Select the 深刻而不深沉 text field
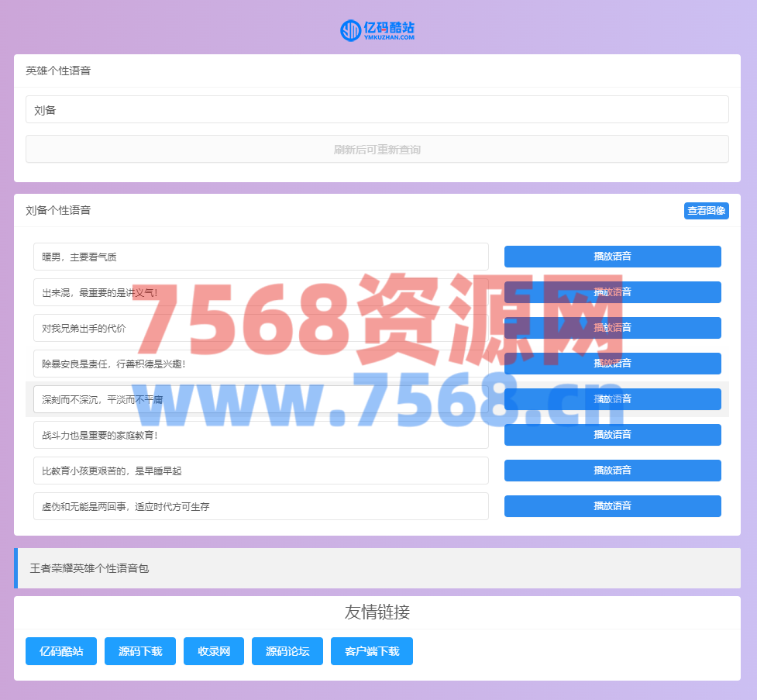The height and width of the screenshot is (700, 757). [x=260, y=399]
